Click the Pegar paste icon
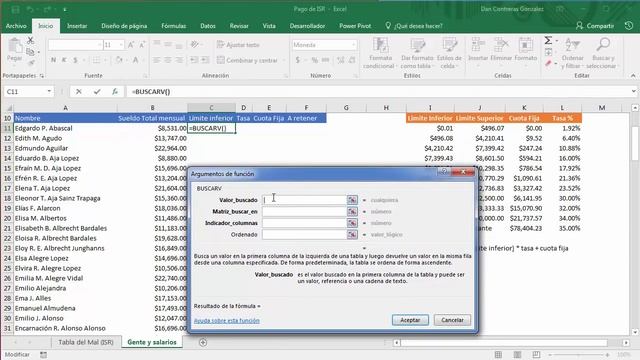The height and width of the screenshot is (360, 640). coord(15,46)
